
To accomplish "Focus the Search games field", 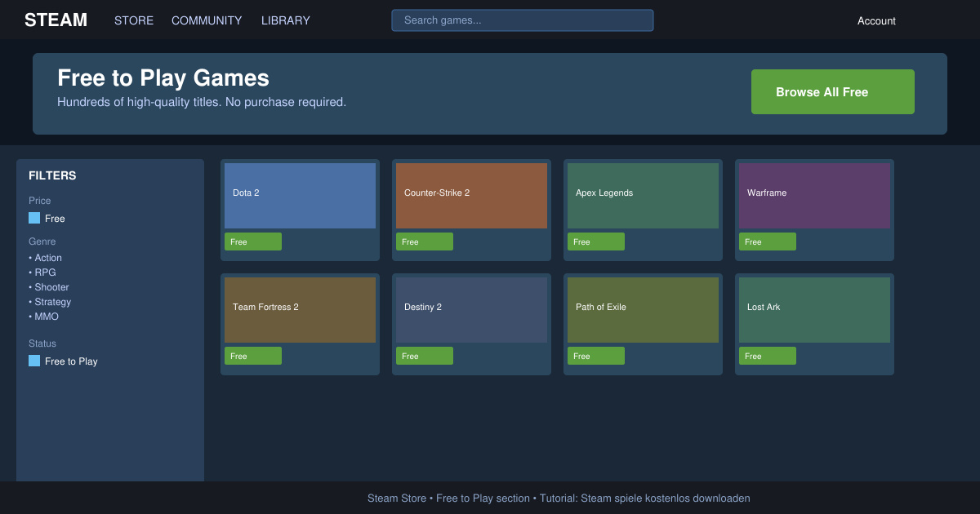I will pos(523,20).
